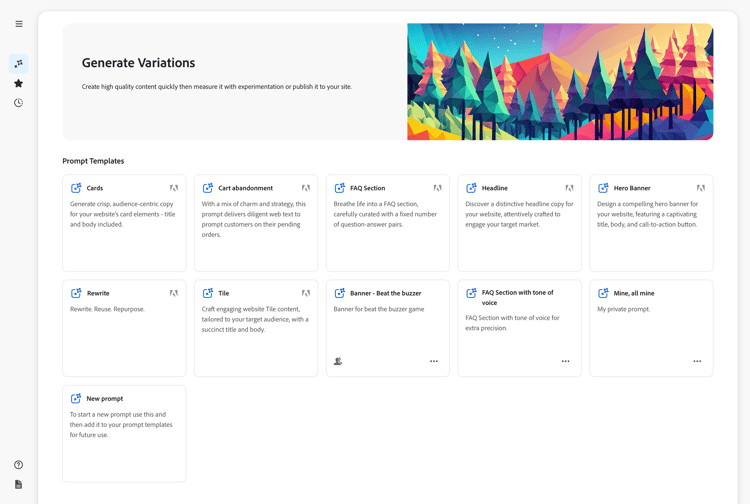Expand more options on Banner - Beat the buzzer
Viewport: 750px width, 504px height.
click(x=434, y=361)
